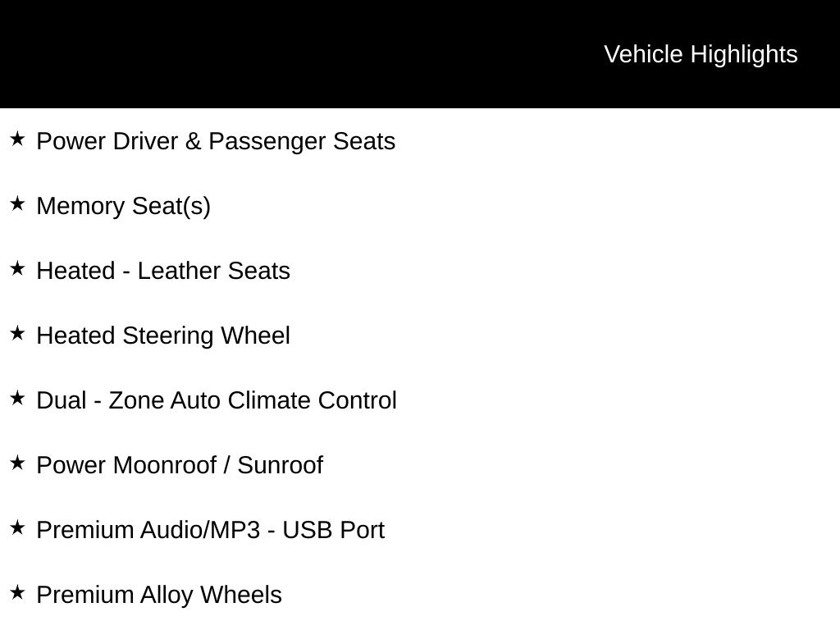Click the star beside Premium Alloy Wheels
The height and width of the screenshot is (630, 840).
pos(17,593)
